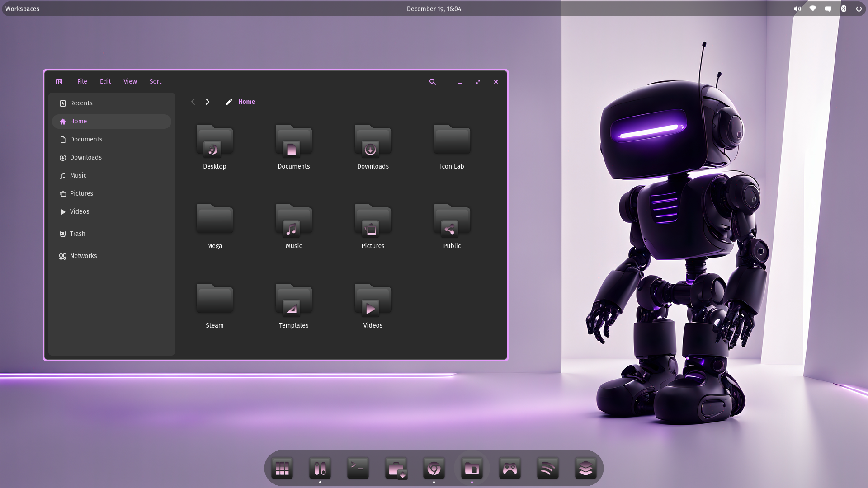This screenshot has width=868, height=488.
Task: Select the Mega folder
Action: 215,219
